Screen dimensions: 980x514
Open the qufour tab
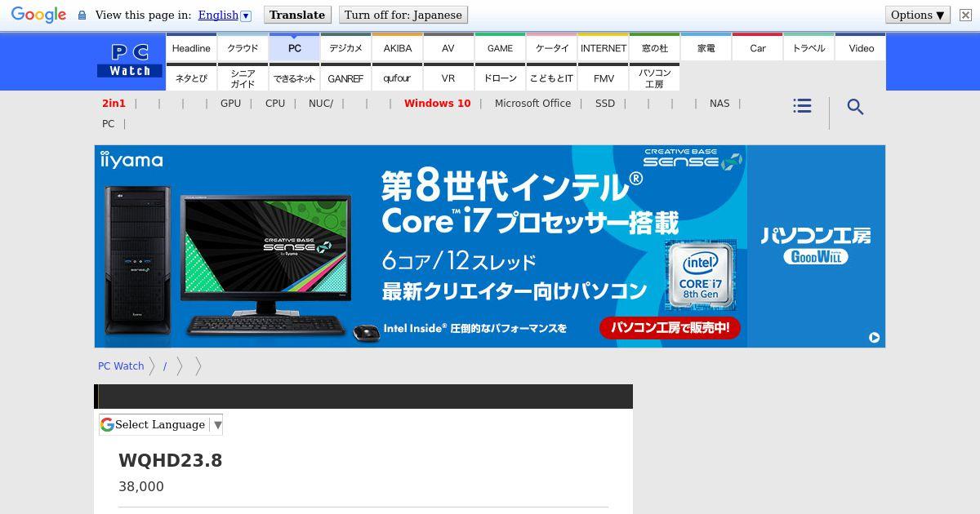tap(398, 78)
